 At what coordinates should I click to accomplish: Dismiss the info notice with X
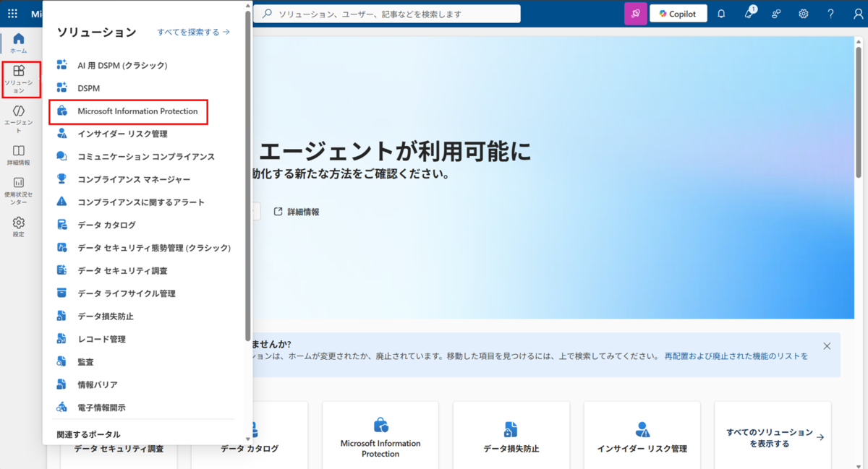pos(827,346)
